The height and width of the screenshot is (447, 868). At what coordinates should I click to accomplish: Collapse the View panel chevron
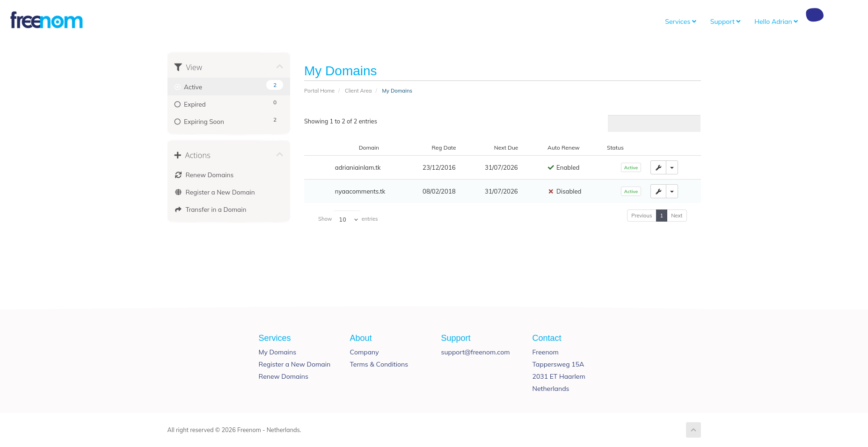click(280, 66)
